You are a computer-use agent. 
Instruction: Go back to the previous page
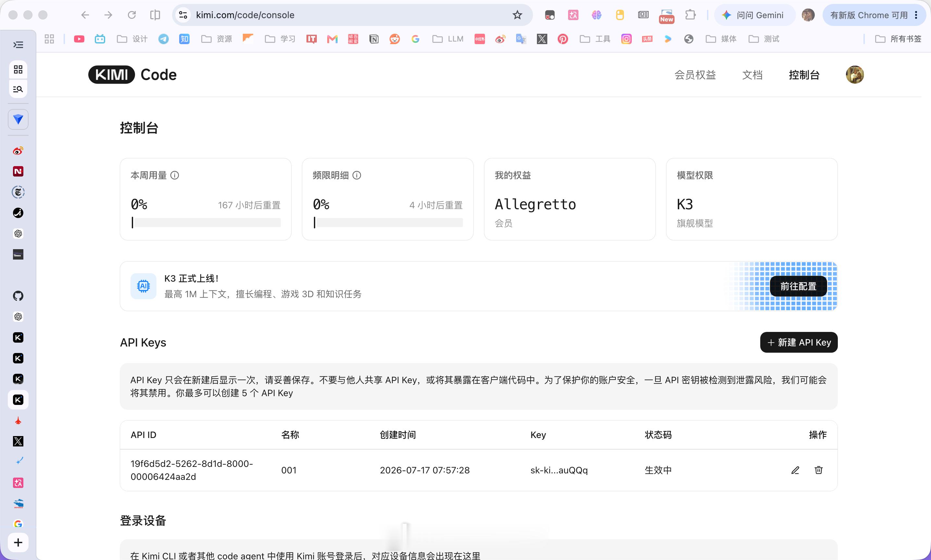coord(85,15)
